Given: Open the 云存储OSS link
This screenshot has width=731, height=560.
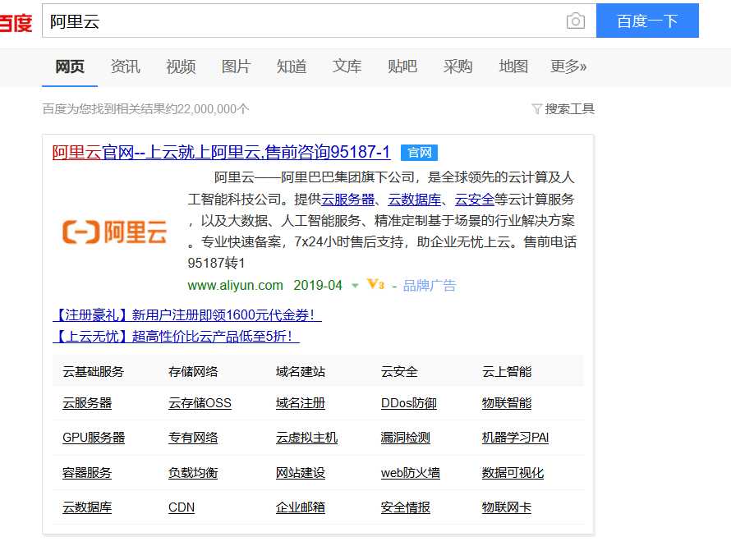Looking at the screenshot, I should [200, 403].
